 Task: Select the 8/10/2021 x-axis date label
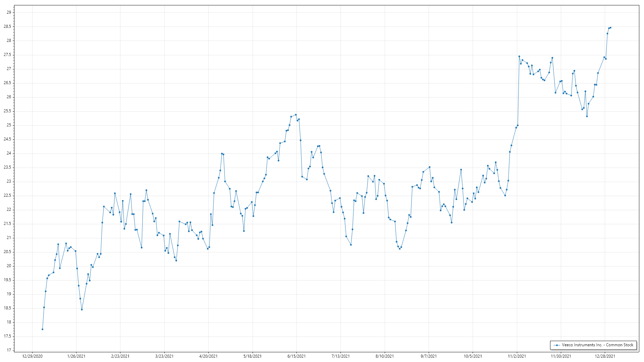[x=385, y=356]
